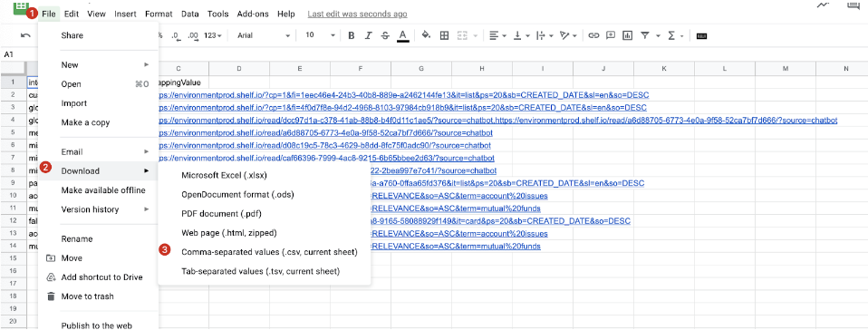868x330 pixels.
Task: Expand the functions dropdown arrow
Action: 682,36
